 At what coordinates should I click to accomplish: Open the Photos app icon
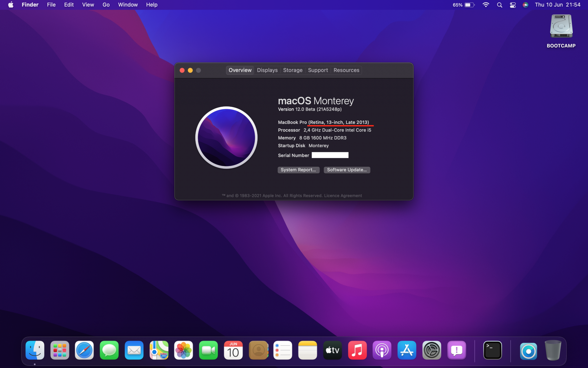183,350
